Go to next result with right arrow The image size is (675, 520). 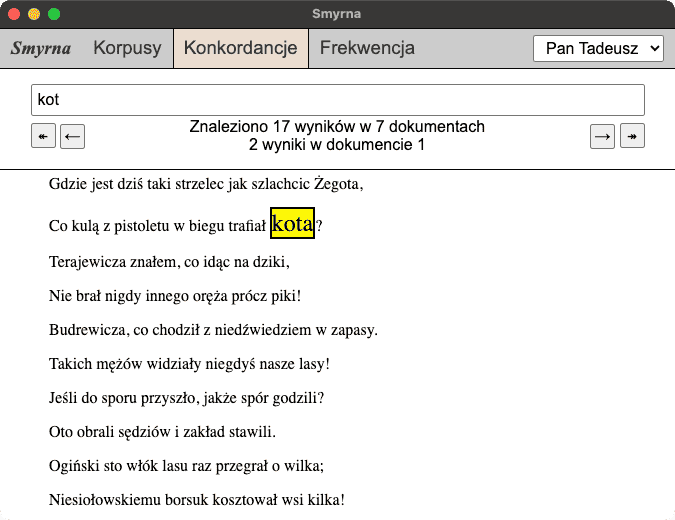[x=602, y=136]
